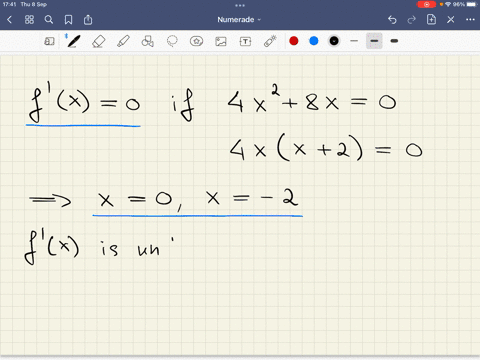The image size is (480, 360).
Task: Select the Pen tool
Action: click(x=74, y=41)
